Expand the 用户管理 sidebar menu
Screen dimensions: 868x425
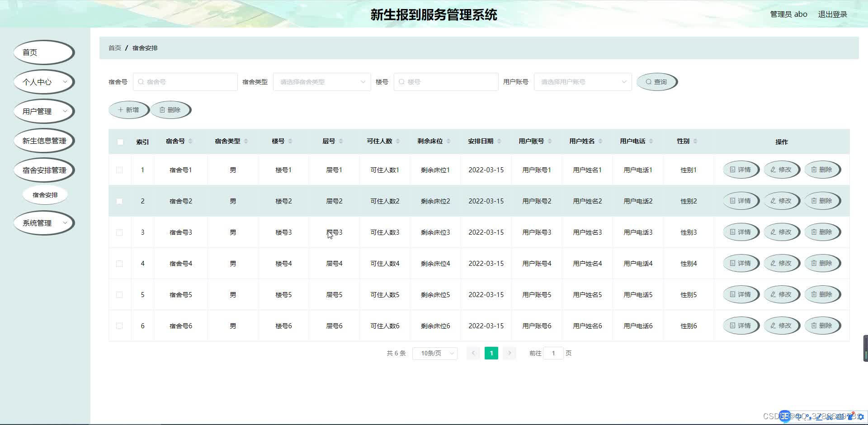(x=44, y=111)
